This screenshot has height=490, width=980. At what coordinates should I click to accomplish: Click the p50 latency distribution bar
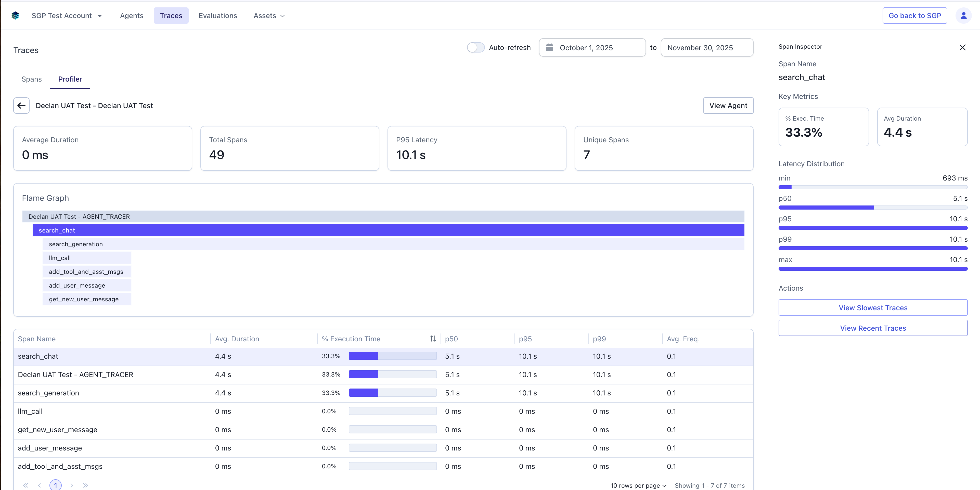[x=872, y=207]
